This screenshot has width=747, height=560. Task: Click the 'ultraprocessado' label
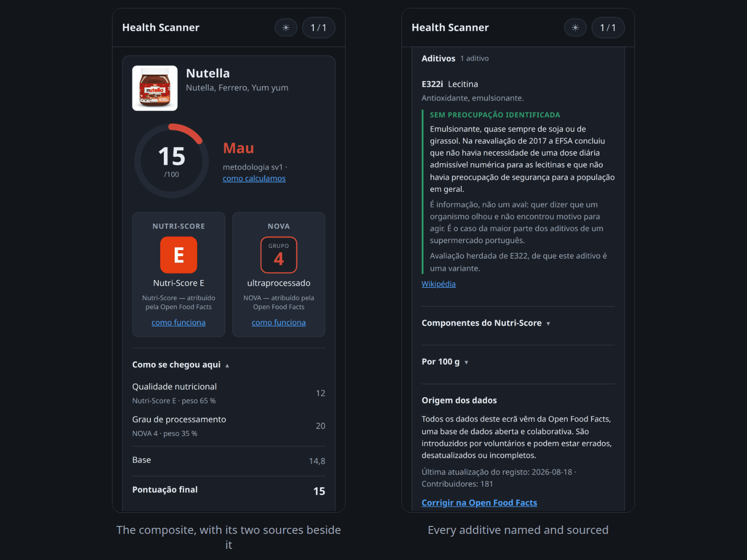coord(279,283)
